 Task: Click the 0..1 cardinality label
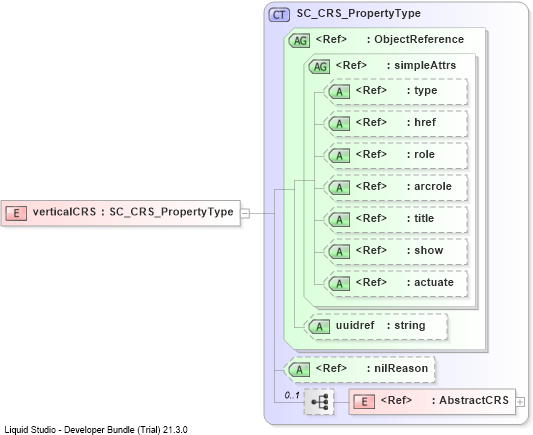pyautogui.click(x=292, y=395)
